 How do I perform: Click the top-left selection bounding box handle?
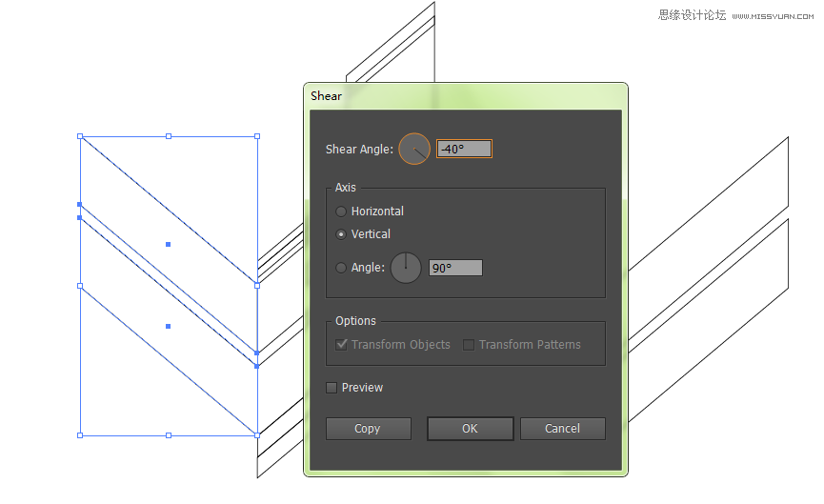(x=80, y=136)
